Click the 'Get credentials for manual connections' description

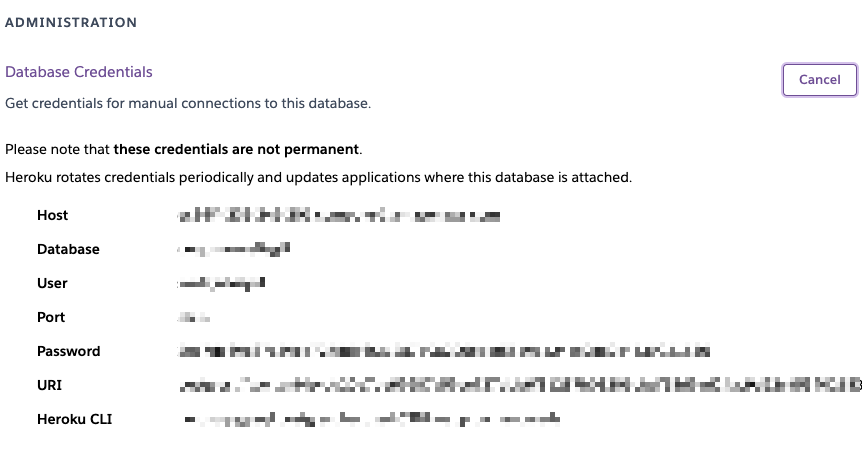[x=188, y=103]
